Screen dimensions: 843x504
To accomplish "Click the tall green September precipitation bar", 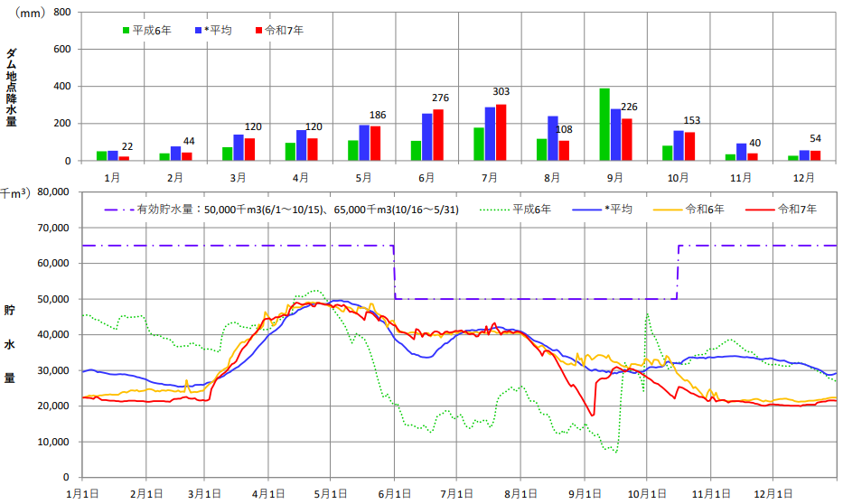I will click(604, 125).
